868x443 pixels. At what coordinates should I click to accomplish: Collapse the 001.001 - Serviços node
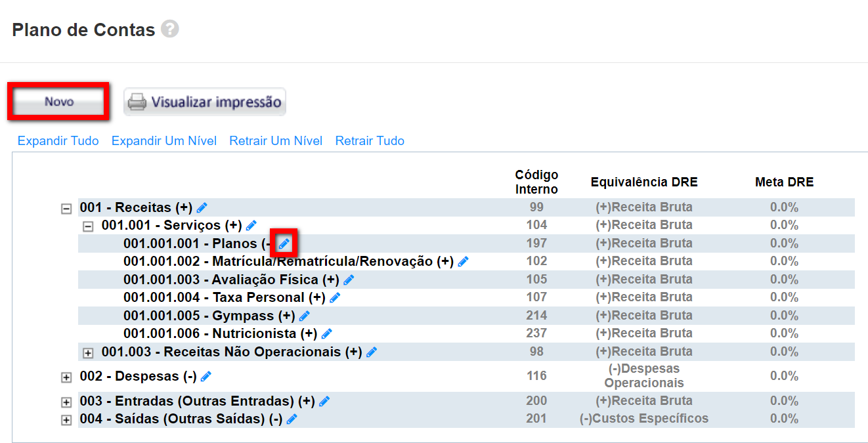click(x=88, y=226)
